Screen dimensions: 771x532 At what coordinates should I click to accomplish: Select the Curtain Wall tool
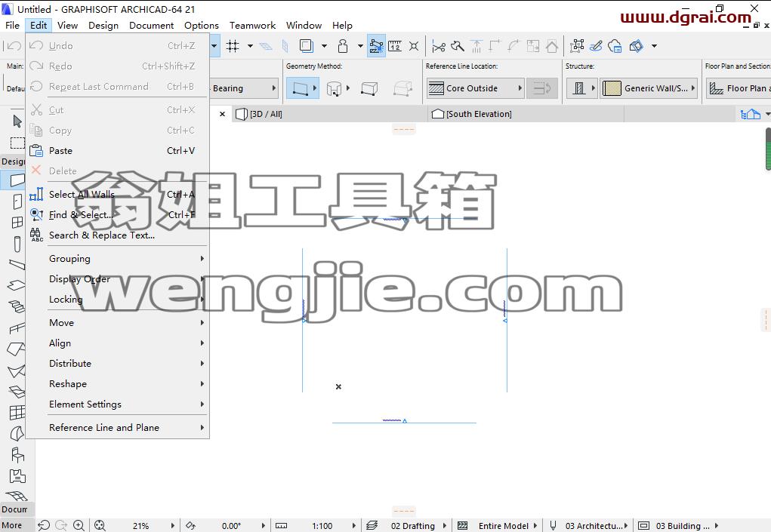(x=17, y=412)
